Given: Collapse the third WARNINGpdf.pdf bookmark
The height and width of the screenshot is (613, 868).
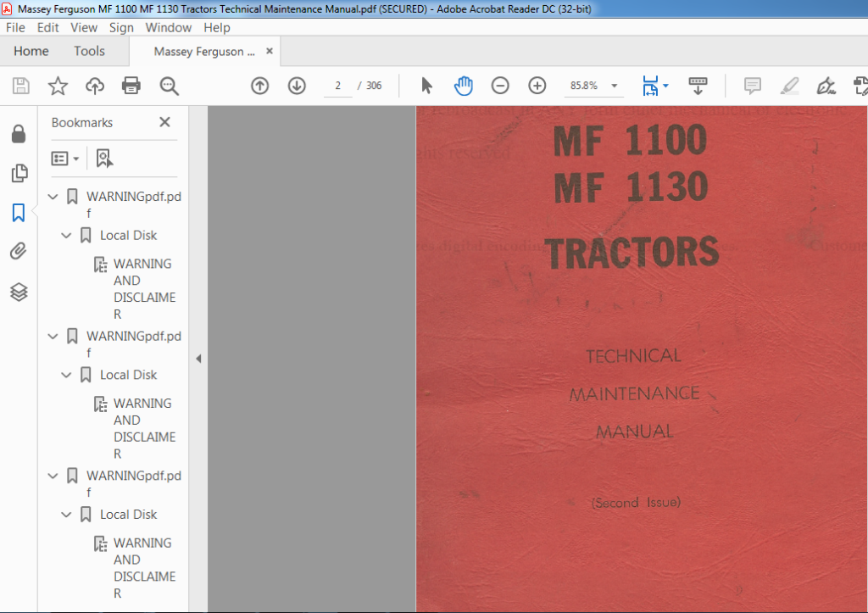Looking at the screenshot, I should point(53,476).
